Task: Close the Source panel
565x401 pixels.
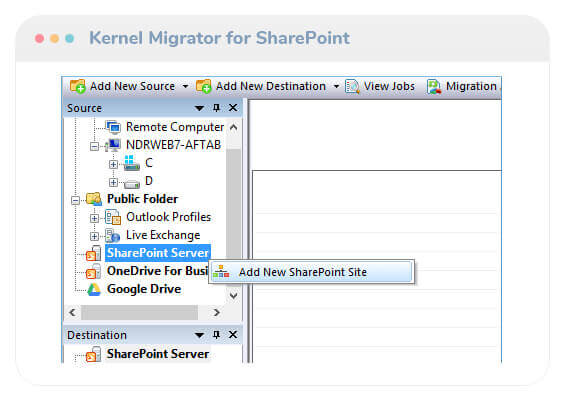Action: [x=233, y=108]
